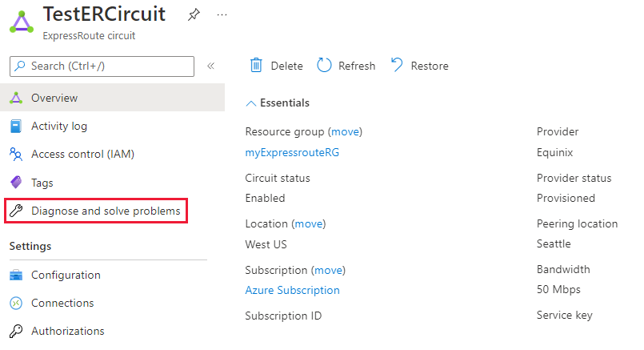Click the Diagnose wrench icon
This screenshot has width=644, height=350.
16,211
